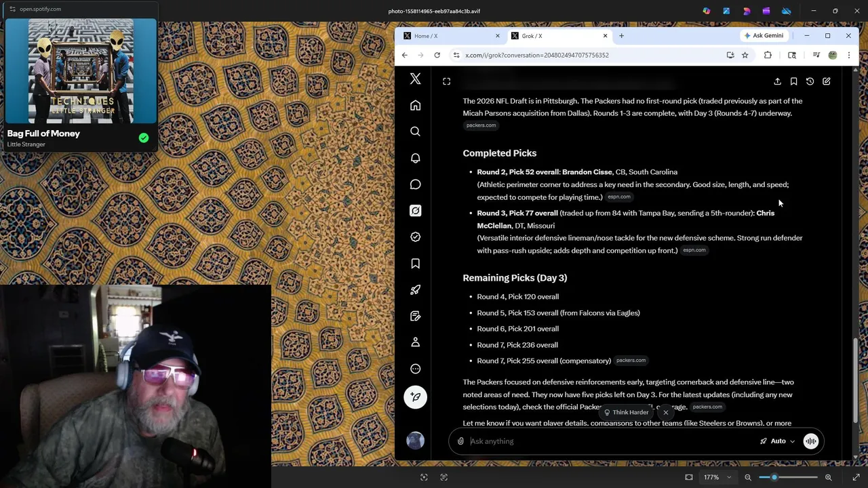Open account avatar in X sidebar
The height and width of the screenshot is (488, 868).
click(415, 441)
